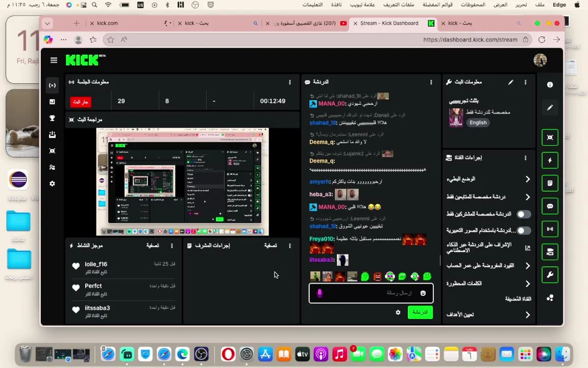Open a new browser tab with the plus button
588x368 pixels.
[77, 24]
